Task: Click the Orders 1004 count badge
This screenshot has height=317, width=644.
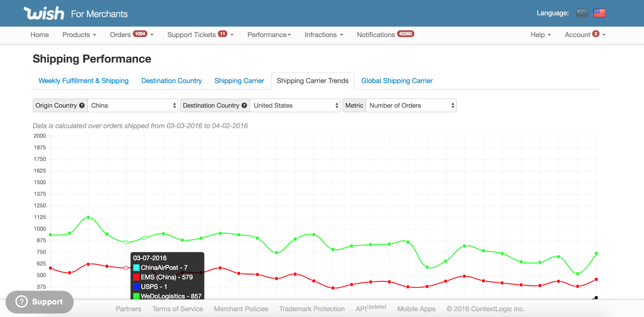Action: pyautogui.click(x=140, y=34)
